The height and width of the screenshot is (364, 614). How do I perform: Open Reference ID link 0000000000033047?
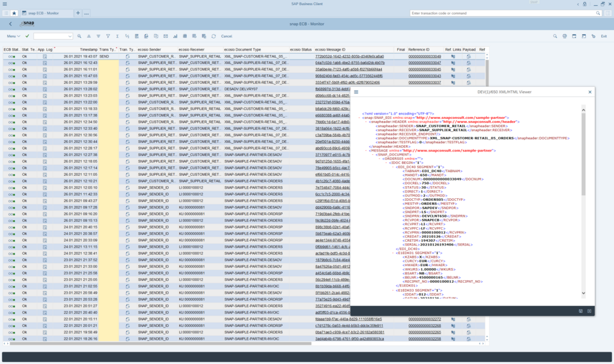click(425, 63)
